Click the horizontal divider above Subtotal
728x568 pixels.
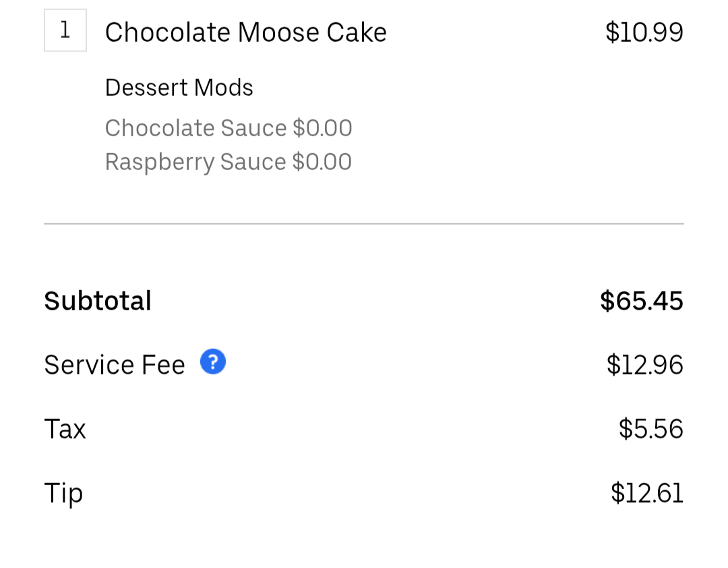point(364,223)
